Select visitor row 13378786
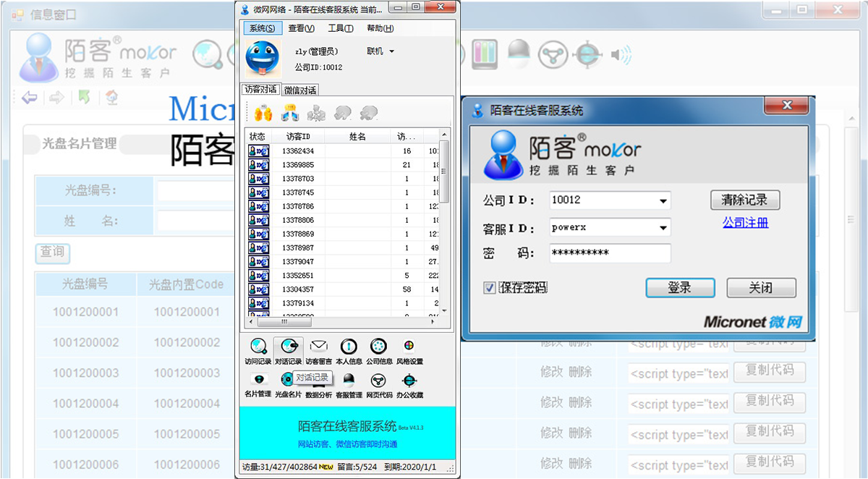Screen dimensions: 868x479 pos(344,206)
